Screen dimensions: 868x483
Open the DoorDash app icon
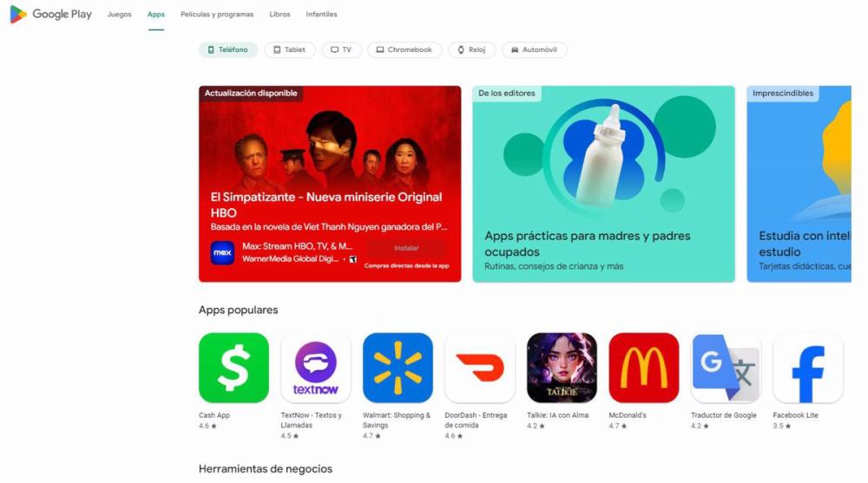(479, 368)
